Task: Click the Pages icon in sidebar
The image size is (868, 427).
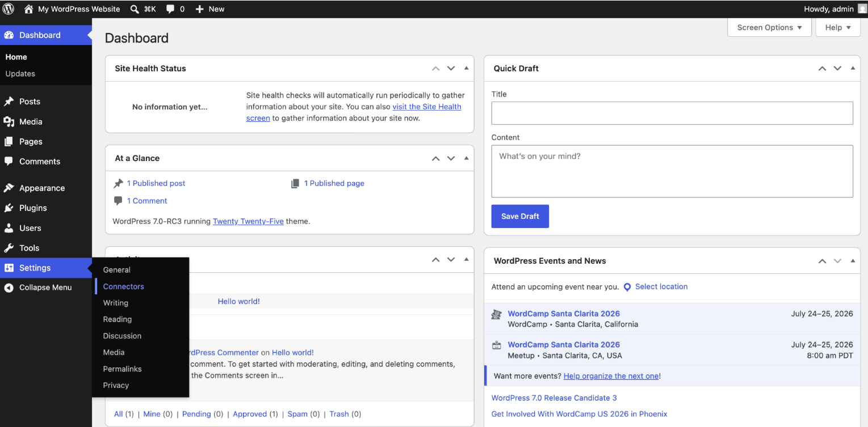Action: pyautogui.click(x=9, y=142)
